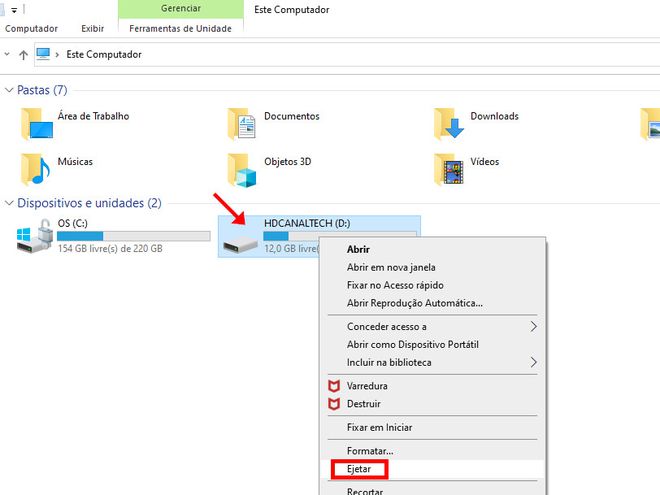Expand Conceder acesso a submenu arrow
Viewport: 660px width, 495px height.
[x=533, y=327]
